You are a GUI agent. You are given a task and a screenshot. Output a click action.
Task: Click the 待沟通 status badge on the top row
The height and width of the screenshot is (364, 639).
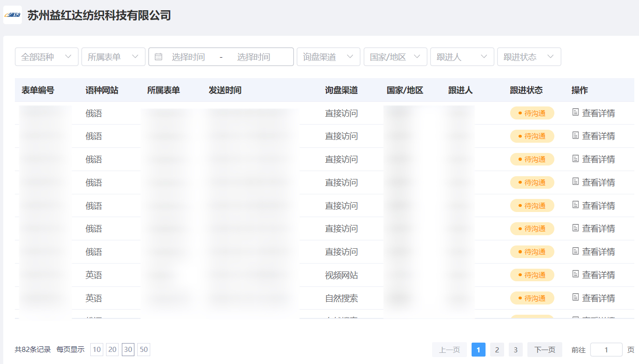pyautogui.click(x=532, y=113)
